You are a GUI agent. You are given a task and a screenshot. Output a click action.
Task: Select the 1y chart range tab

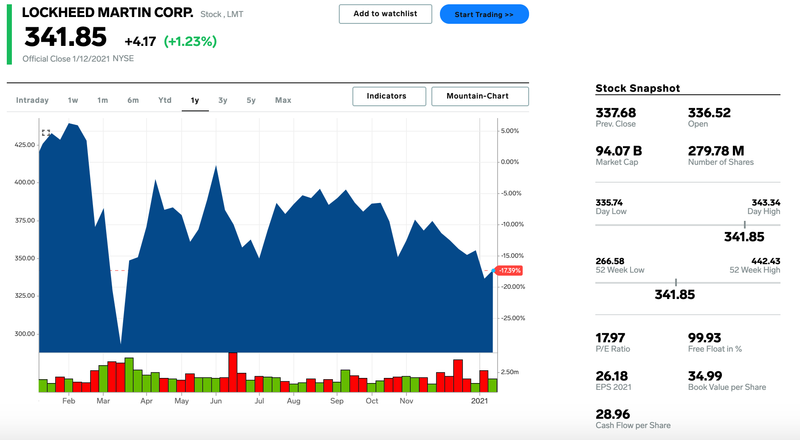(x=195, y=101)
